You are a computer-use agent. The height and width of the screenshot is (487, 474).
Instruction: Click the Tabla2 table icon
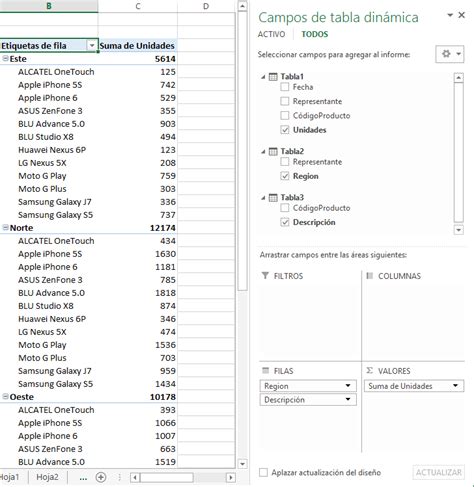[x=273, y=152]
